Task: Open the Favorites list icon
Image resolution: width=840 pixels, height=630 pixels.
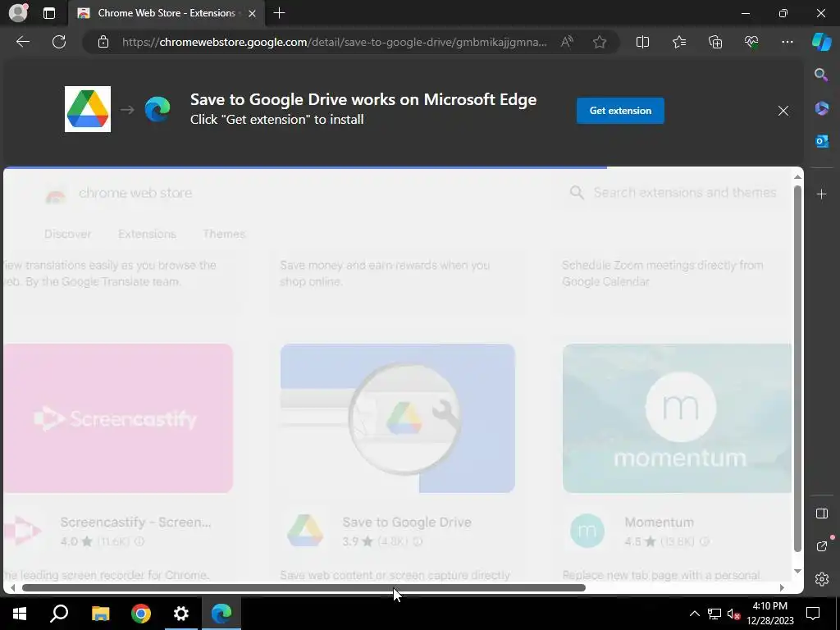Action: (678, 42)
